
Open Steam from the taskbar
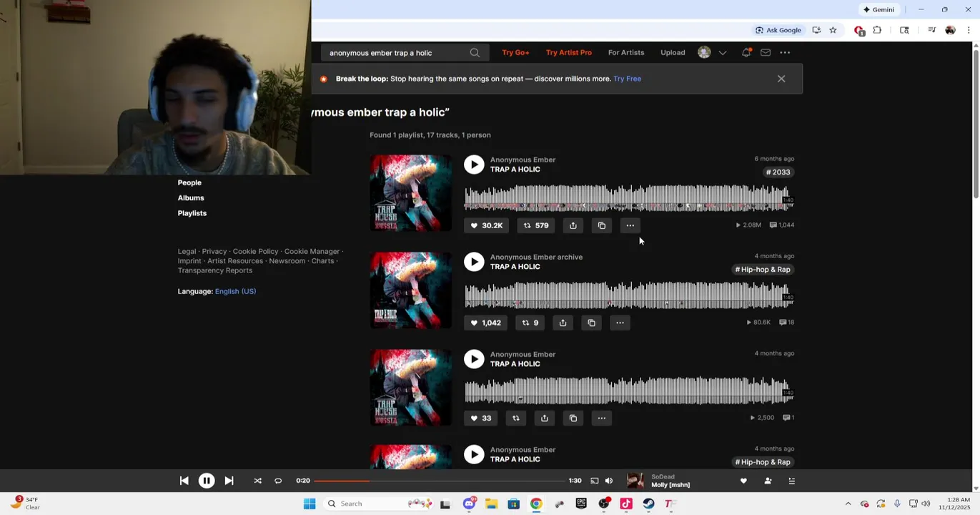click(x=648, y=504)
